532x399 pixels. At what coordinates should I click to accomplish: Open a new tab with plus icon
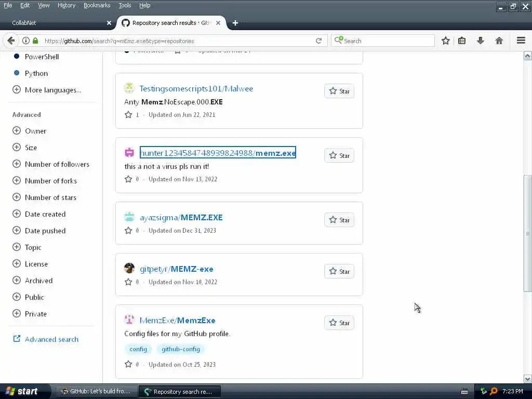(x=235, y=23)
